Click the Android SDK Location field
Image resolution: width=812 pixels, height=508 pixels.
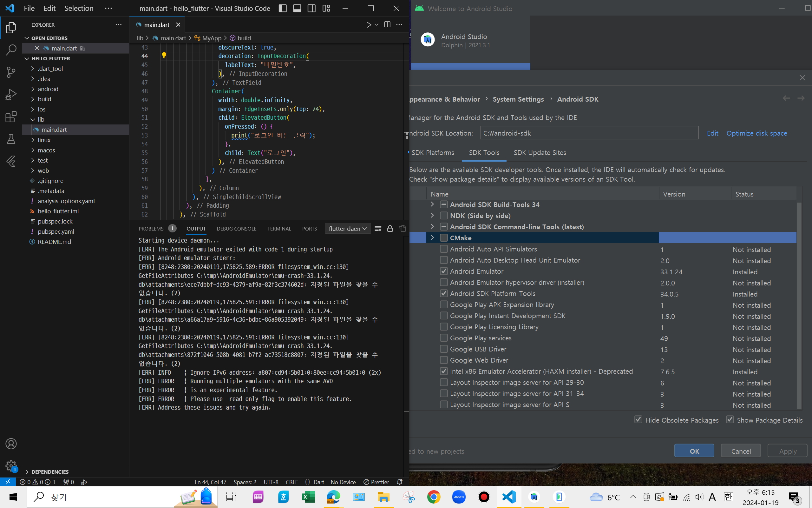(589, 133)
